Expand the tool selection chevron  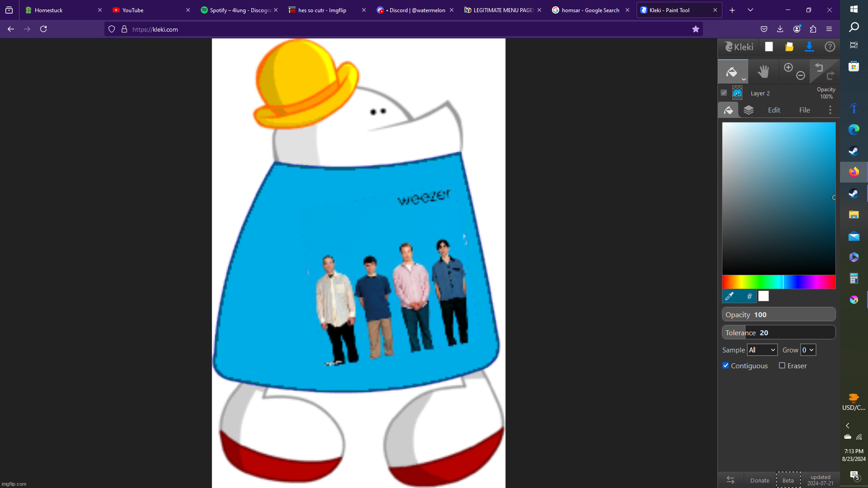(744, 80)
